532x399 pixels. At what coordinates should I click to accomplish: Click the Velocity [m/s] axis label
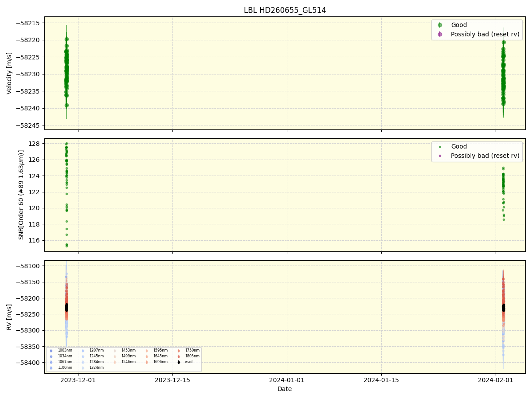(9, 73)
